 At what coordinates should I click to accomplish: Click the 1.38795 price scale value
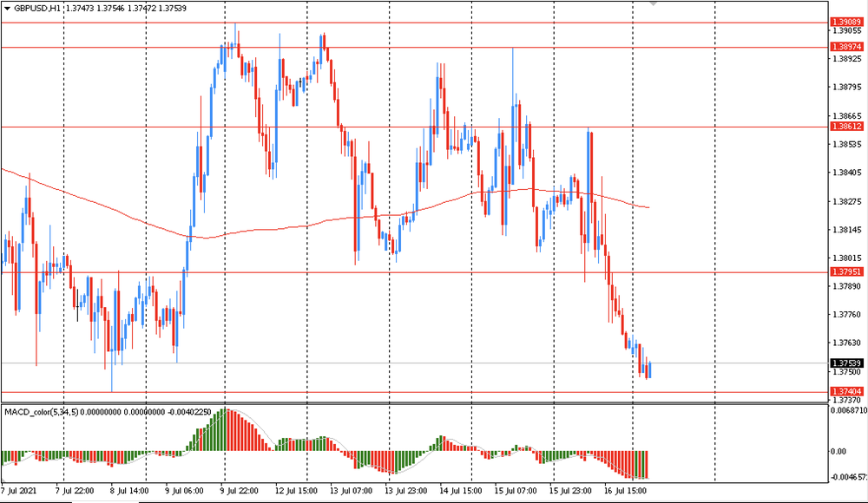(845, 87)
